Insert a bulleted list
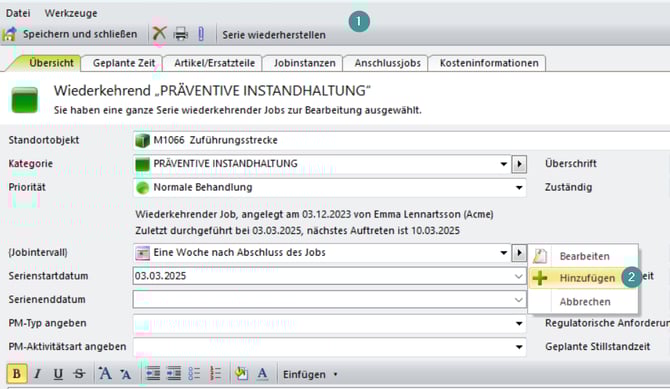Screen dimensions: 670x389 [x=194, y=374]
